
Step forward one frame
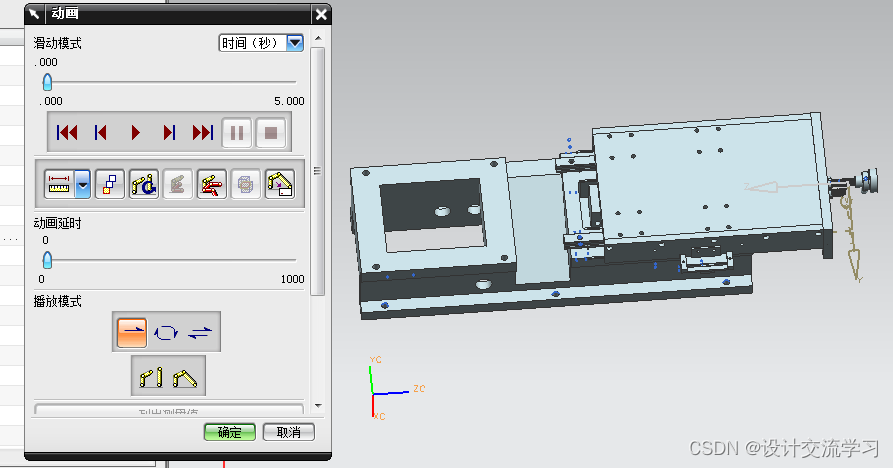coord(169,133)
